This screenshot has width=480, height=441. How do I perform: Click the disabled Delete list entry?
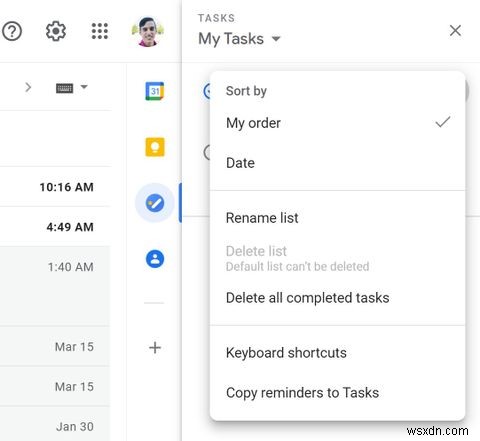coord(337,258)
